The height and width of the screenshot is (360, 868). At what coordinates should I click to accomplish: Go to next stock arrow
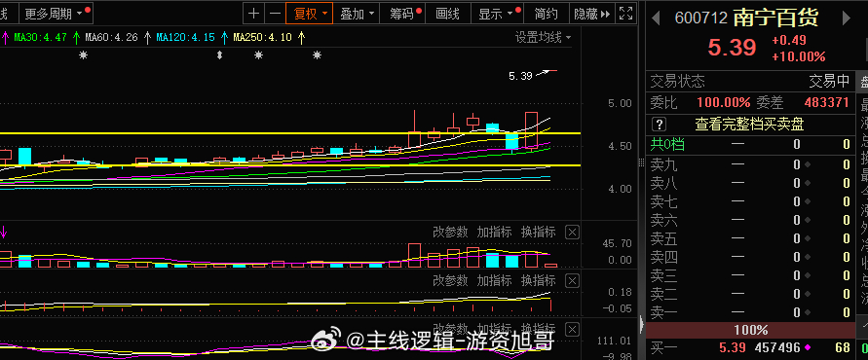(x=847, y=18)
